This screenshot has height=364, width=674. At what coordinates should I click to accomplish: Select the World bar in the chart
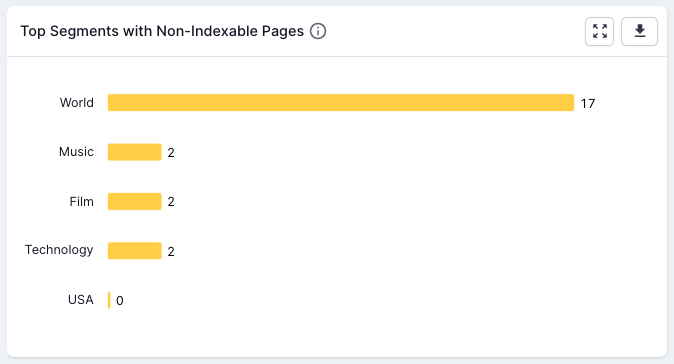[341, 103]
